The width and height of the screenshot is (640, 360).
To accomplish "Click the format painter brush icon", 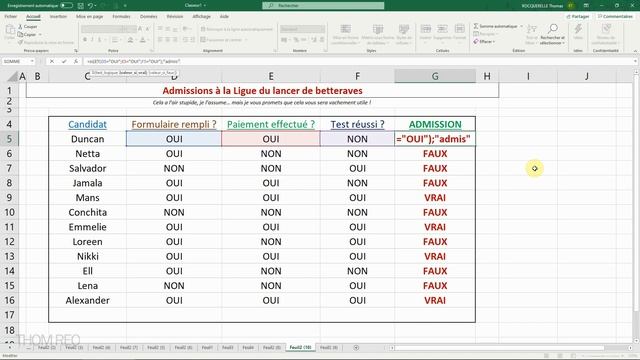I will click(20, 42).
